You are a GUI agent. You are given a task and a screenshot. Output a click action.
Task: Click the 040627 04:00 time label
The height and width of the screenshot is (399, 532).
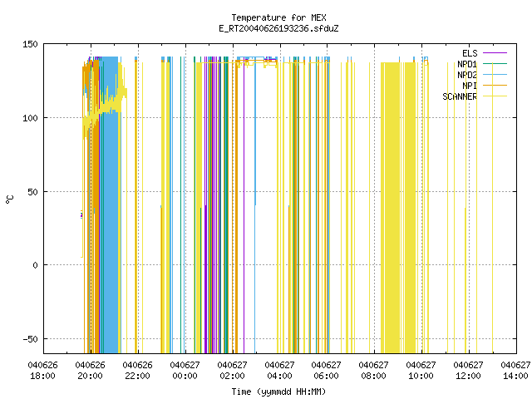(x=279, y=371)
